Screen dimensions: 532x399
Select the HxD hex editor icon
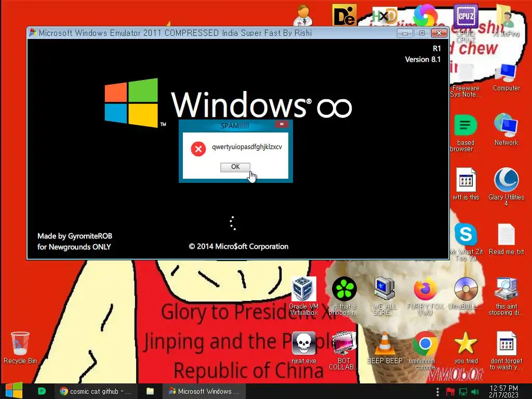tap(384, 16)
